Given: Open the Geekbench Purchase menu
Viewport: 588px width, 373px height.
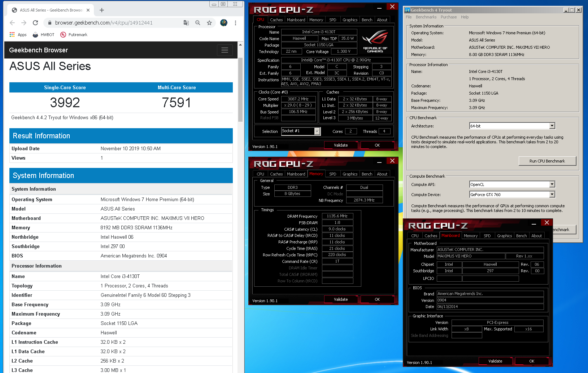Looking at the screenshot, I should [x=449, y=17].
